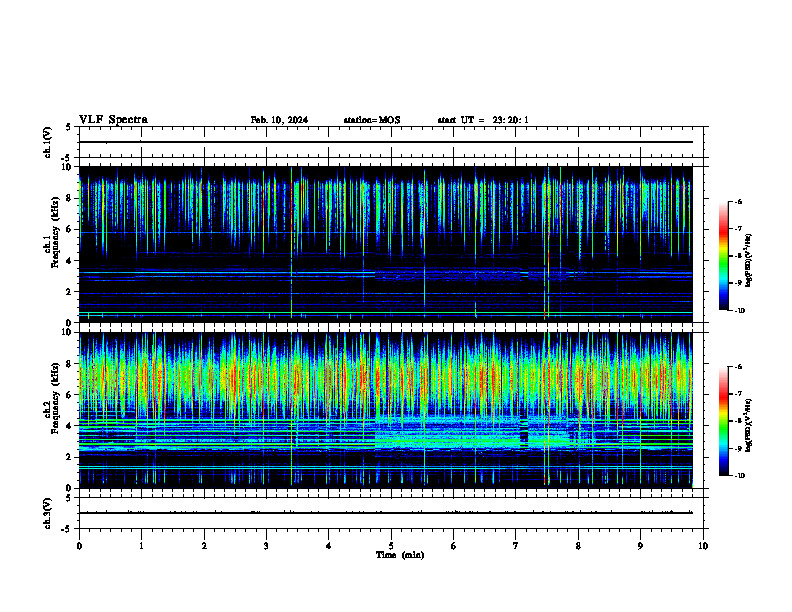Select the ch.2 "Frequency (kHz)" axis label
Screen dimensions: 792x612
pos(56,398)
